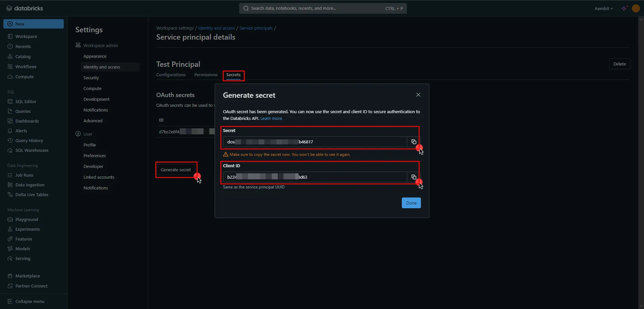
Task: Go to Marketplace in sidebar
Action: (x=28, y=276)
